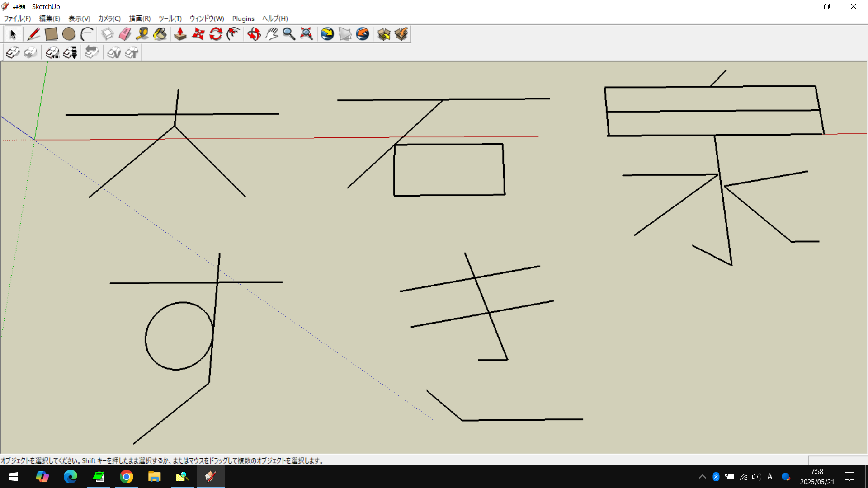
Task: Select the Circle drawing tool
Action: (69, 34)
